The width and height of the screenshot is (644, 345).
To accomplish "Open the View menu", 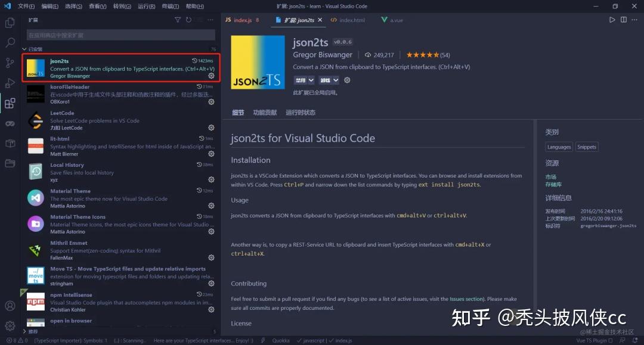I will pos(98,6).
